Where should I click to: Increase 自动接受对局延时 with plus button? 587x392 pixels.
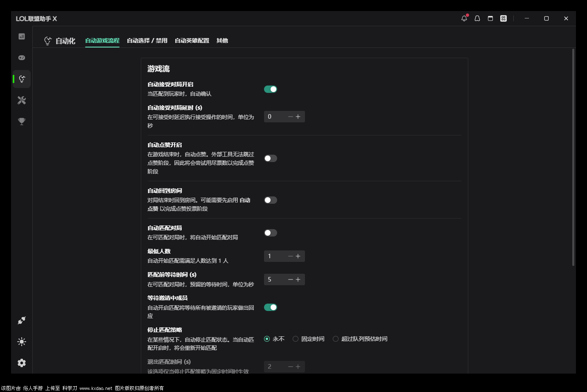tap(298, 117)
